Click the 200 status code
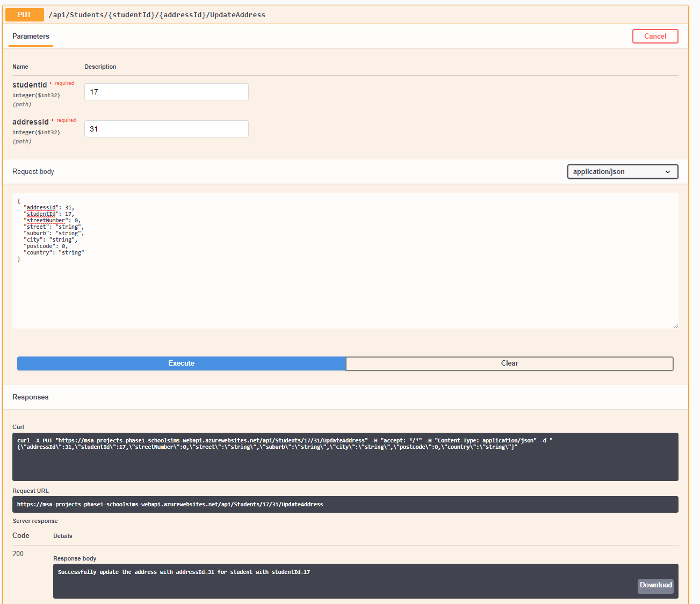 tap(18, 554)
